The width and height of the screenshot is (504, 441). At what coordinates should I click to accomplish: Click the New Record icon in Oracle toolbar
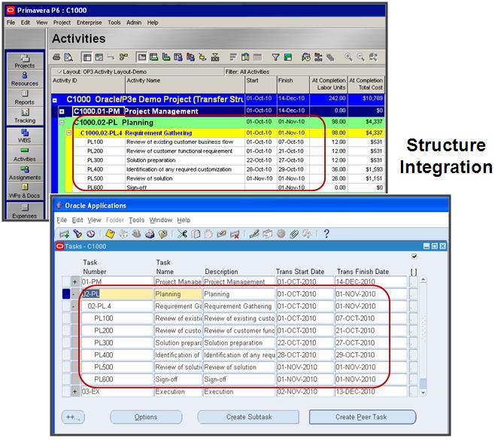coord(65,234)
